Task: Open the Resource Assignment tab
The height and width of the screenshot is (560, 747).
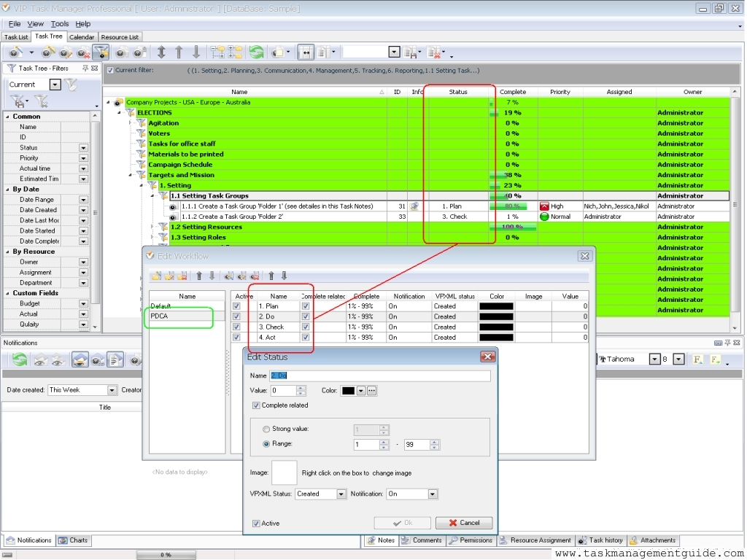Action: [x=535, y=540]
